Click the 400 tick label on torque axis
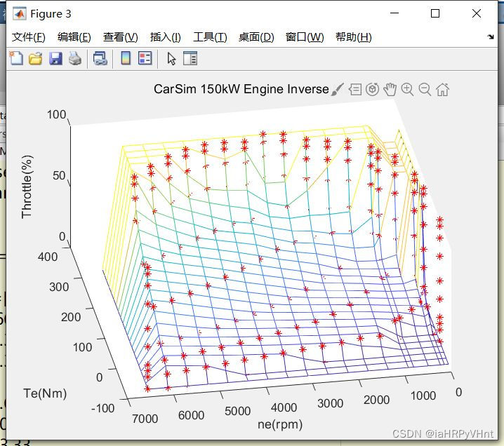This screenshot has height=446, width=504. 48,257
